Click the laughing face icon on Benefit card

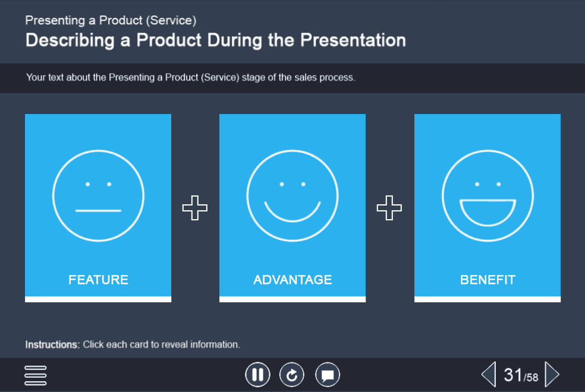point(487,194)
